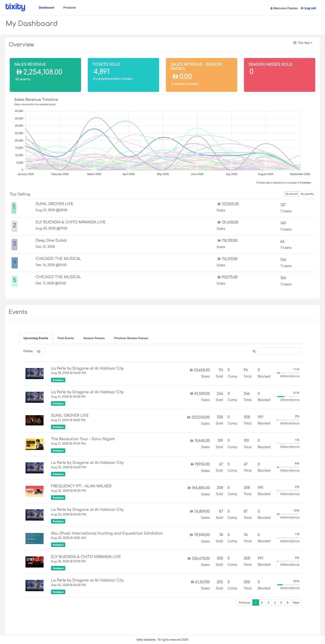Click the Season Passes Sold card
Image resolution: width=325 pixels, height=644 pixels.
(279, 75)
